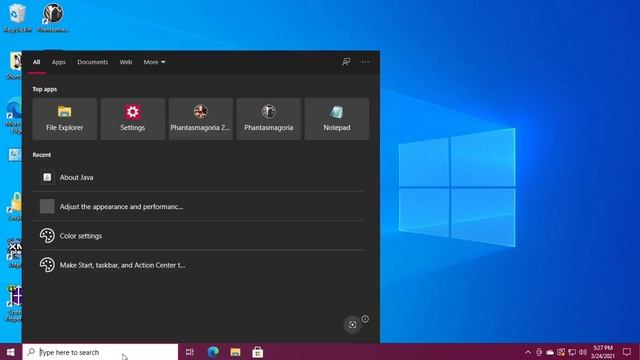Open the volume control tray icon
Viewport: 640px width, 360px height.
click(583, 352)
